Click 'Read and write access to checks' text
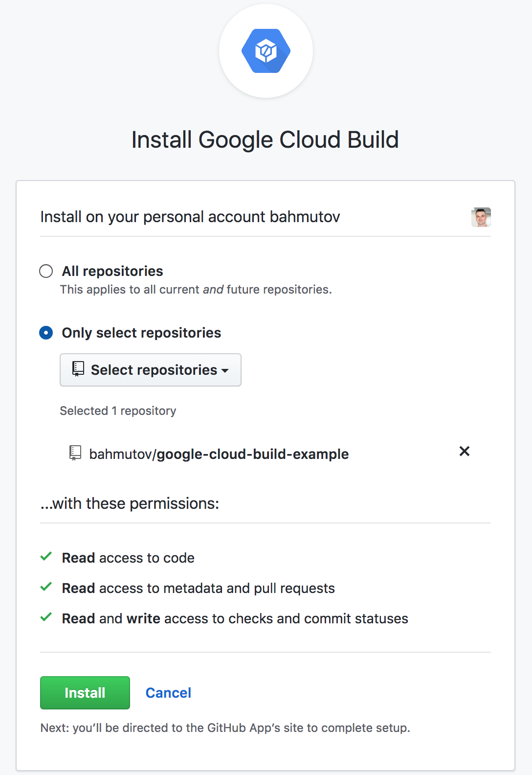The height and width of the screenshot is (775, 532). click(235, 618)
